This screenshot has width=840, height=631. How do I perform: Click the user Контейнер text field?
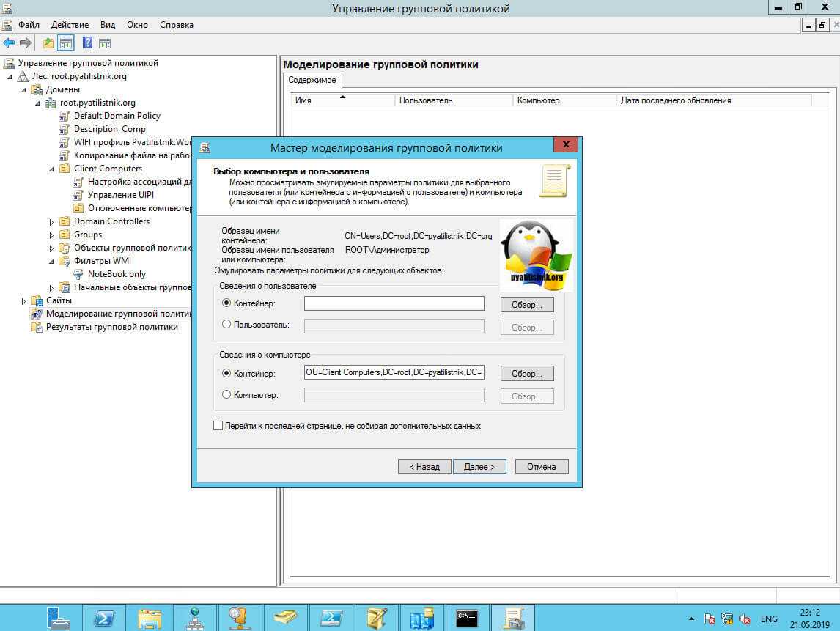point(394,303)
